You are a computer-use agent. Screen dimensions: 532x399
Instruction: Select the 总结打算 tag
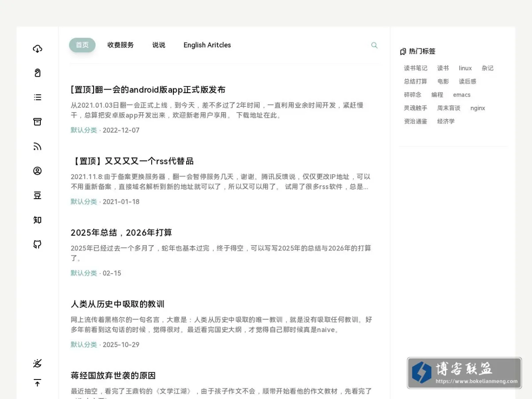tap(415, 82)
